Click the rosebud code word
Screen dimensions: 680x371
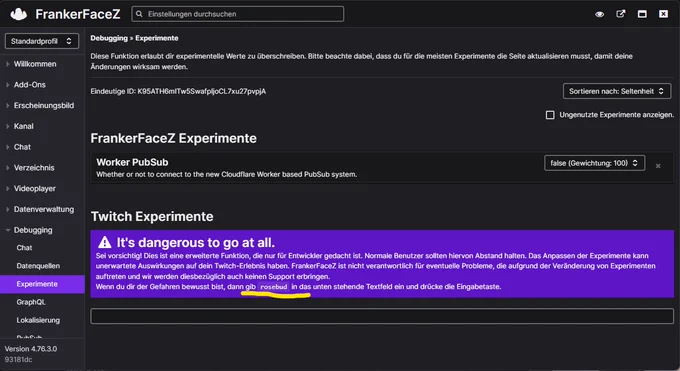274,287
